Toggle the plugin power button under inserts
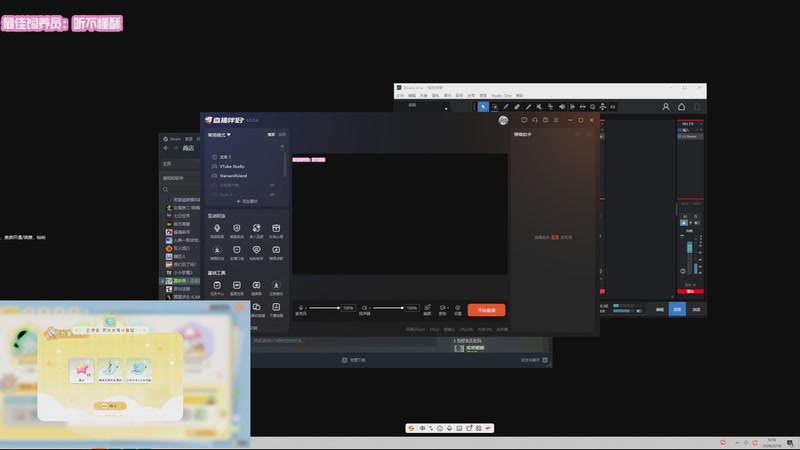This screenshot has height=450, width=800. point(680,136)
